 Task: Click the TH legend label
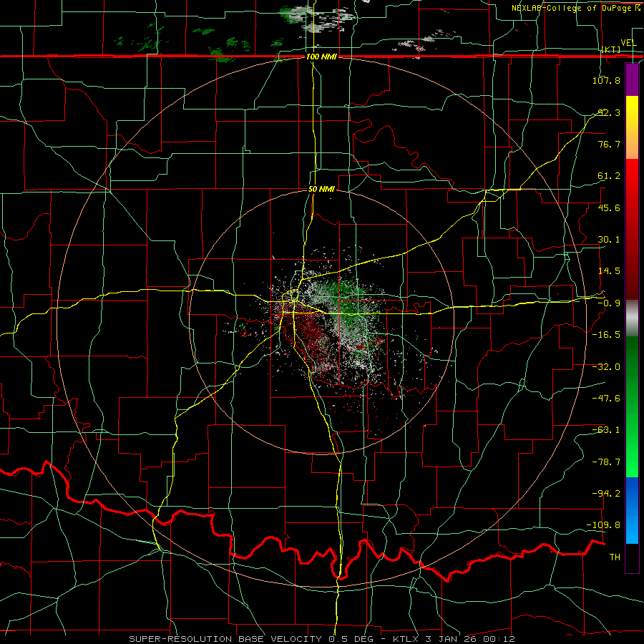[615, 557]
